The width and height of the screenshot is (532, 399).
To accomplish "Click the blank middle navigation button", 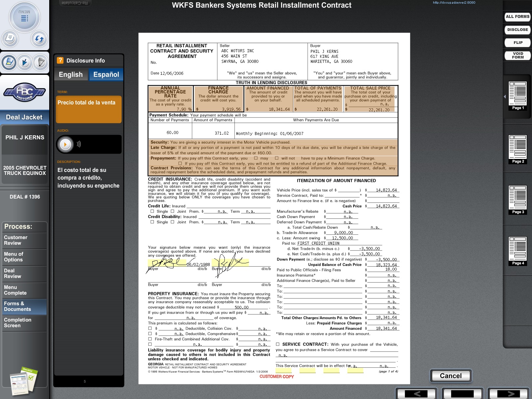I will (462, 394).
